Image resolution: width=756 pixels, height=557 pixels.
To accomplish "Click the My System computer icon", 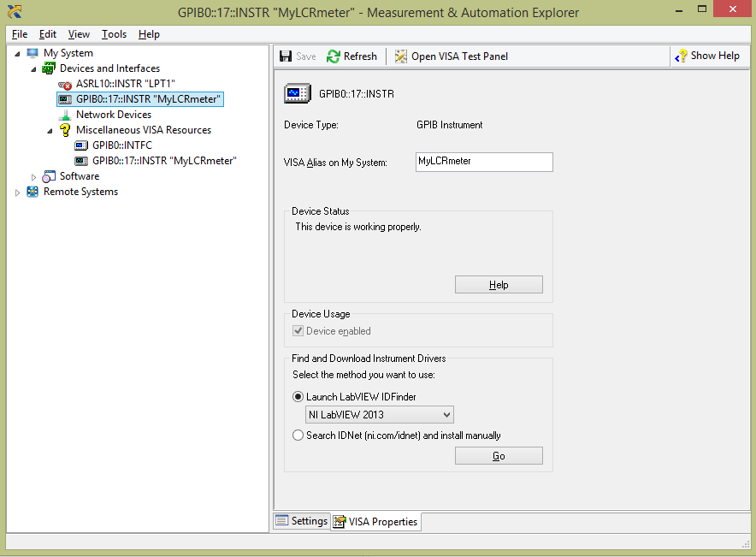I will [x=32, y=53].
